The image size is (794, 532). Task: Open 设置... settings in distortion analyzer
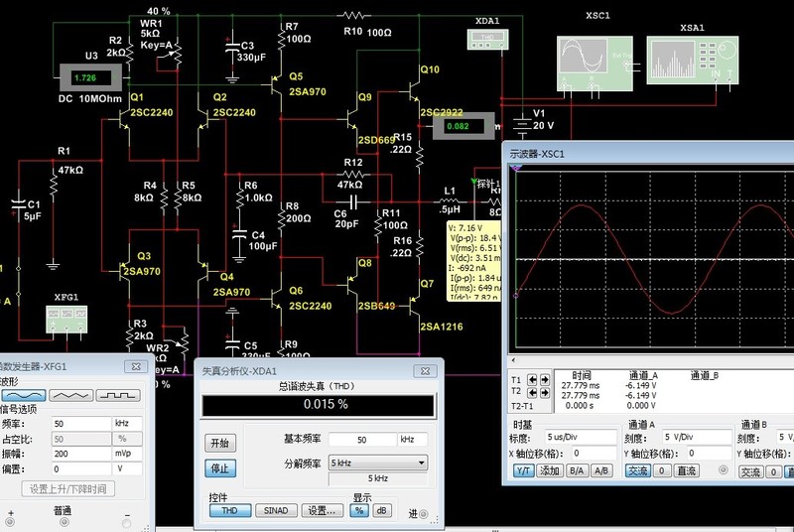pyautogui.click(x=322, y=510)
